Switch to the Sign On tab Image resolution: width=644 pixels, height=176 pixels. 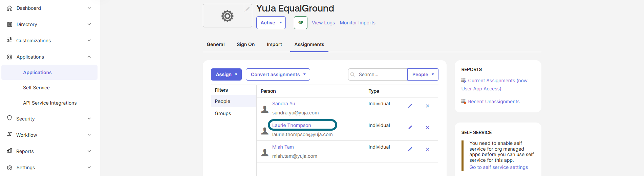(246, 44)
